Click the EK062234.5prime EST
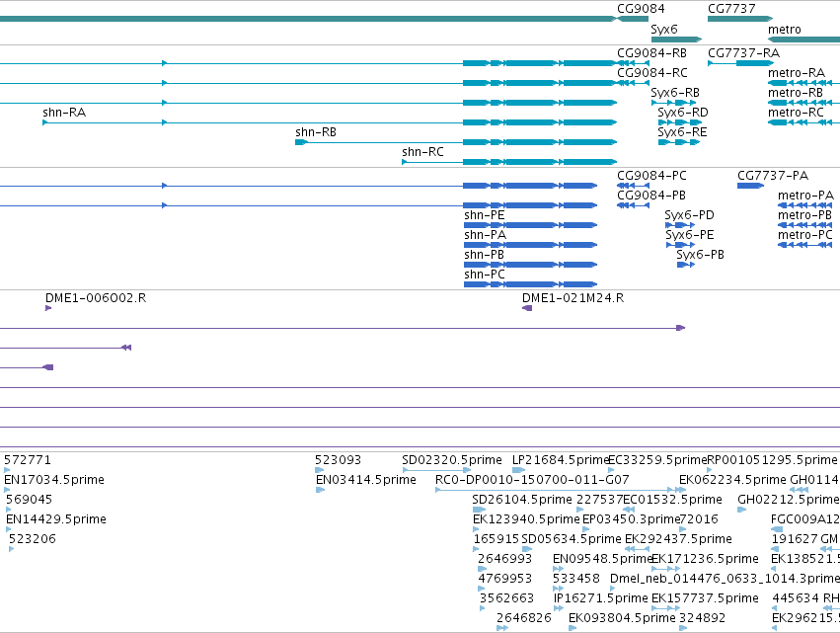840x633 pixels. point(682,490)
